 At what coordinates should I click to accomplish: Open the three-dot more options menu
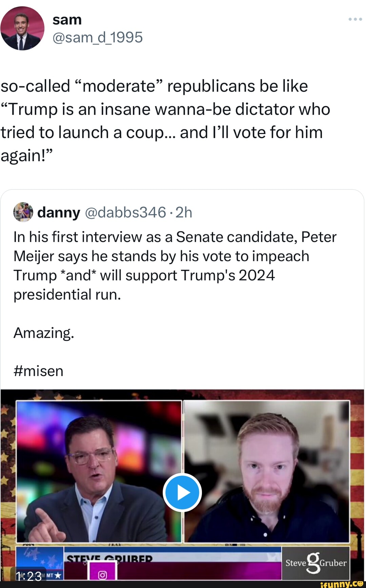(355, 19)
